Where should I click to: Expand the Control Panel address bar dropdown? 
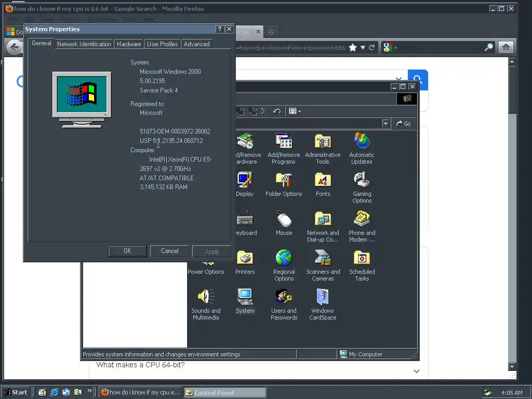click(385, 124)
